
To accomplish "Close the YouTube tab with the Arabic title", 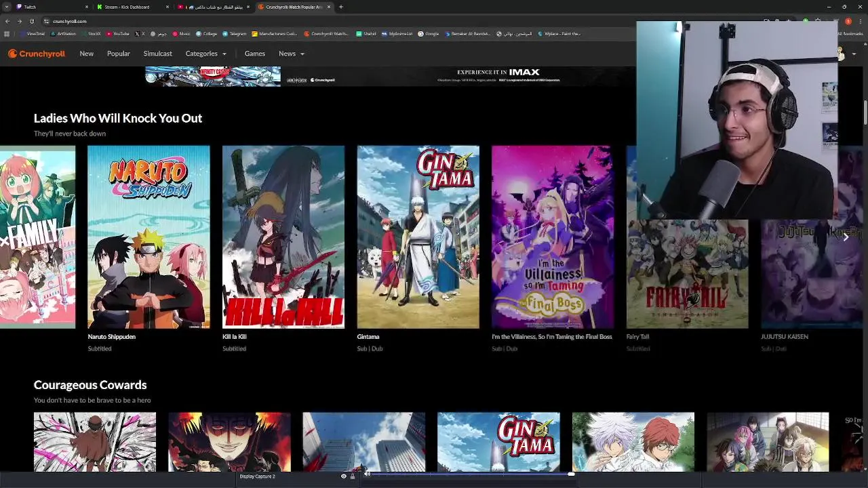I will coord(248,7).
